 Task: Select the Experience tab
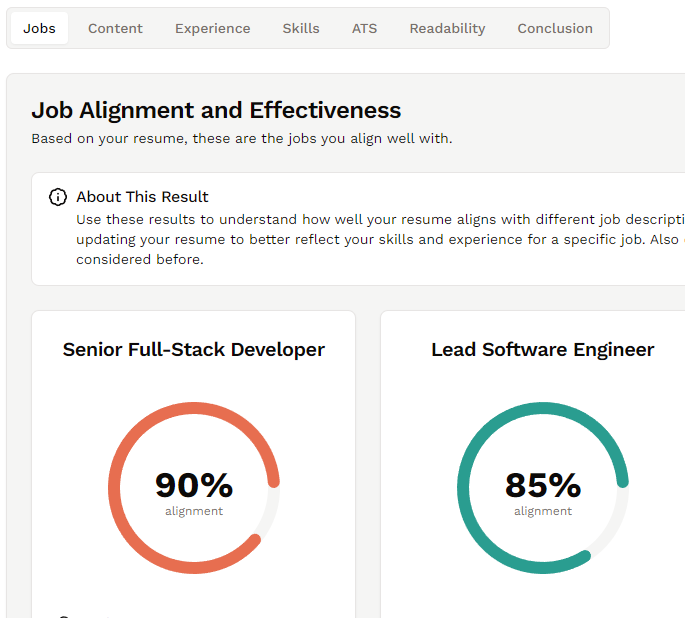click(x=212, y=28)
